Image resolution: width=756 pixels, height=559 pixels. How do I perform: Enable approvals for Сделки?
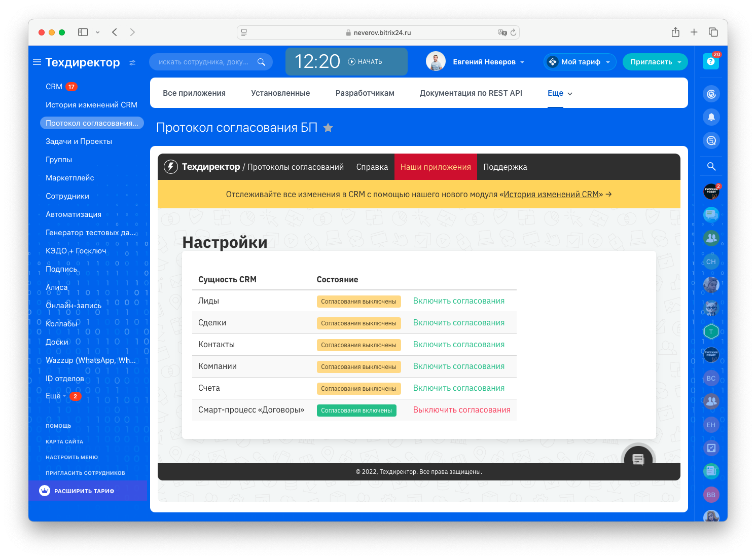point(459,323)
